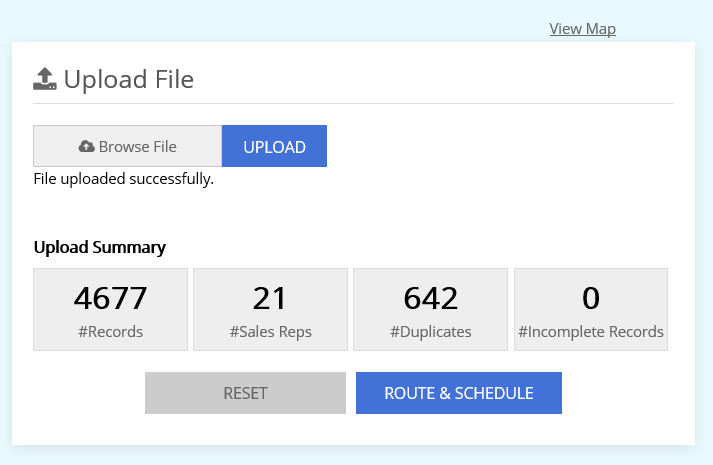Start routing with ROUTE & SCHEDULE button
The width and height of the screenshot is (713, 465).
pos(458,393)
